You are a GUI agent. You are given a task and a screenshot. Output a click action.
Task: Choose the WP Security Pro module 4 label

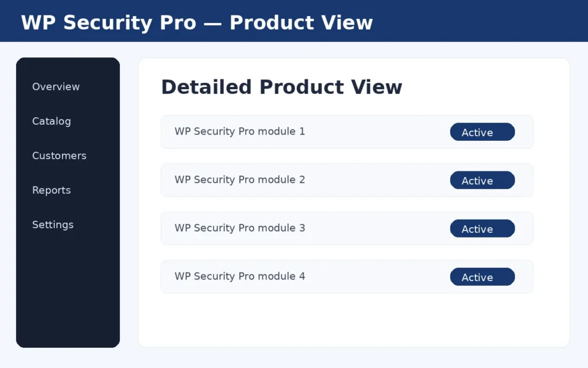point(239,277)
